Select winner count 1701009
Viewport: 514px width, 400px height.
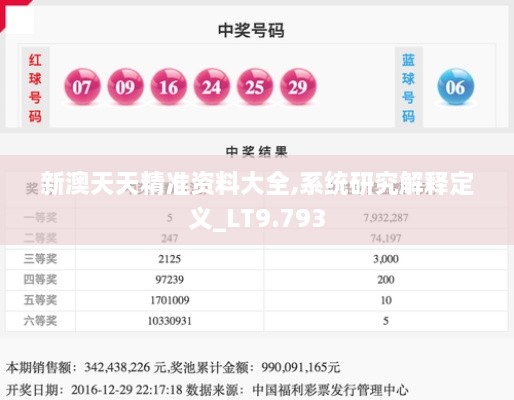pos(170,300)
